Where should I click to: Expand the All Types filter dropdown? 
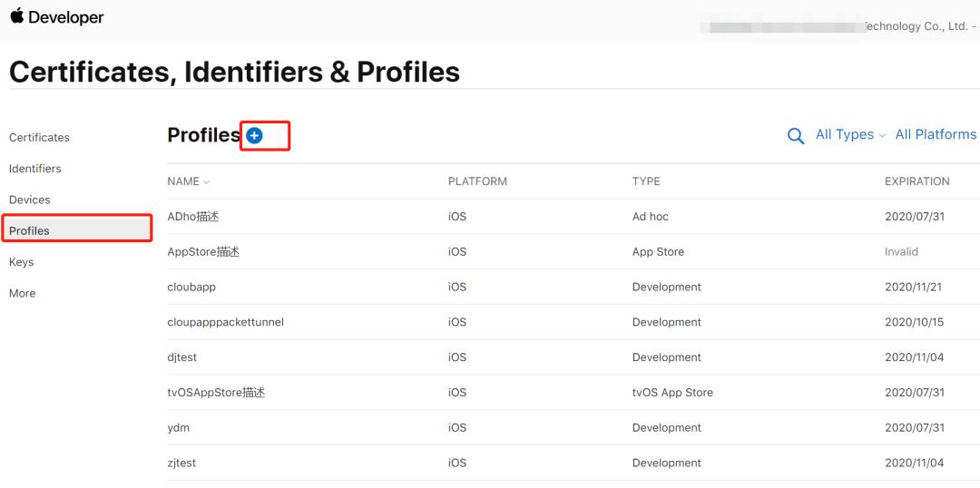tap(849, 134)
